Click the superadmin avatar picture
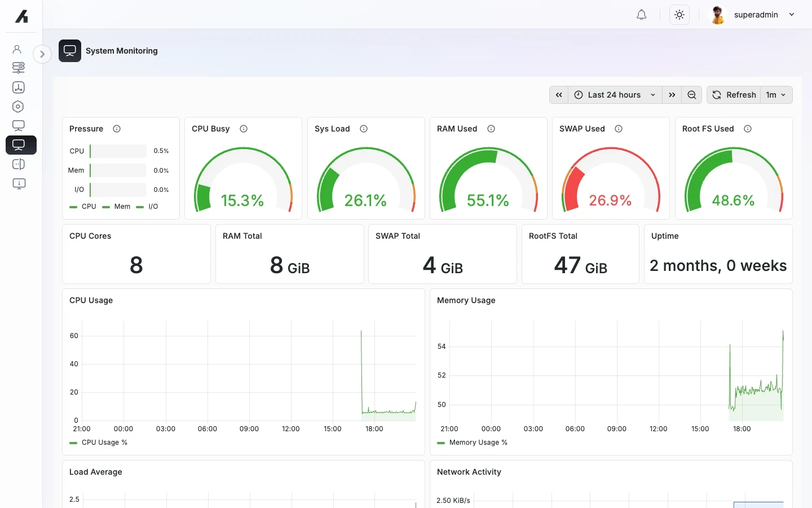 [718, 15]
